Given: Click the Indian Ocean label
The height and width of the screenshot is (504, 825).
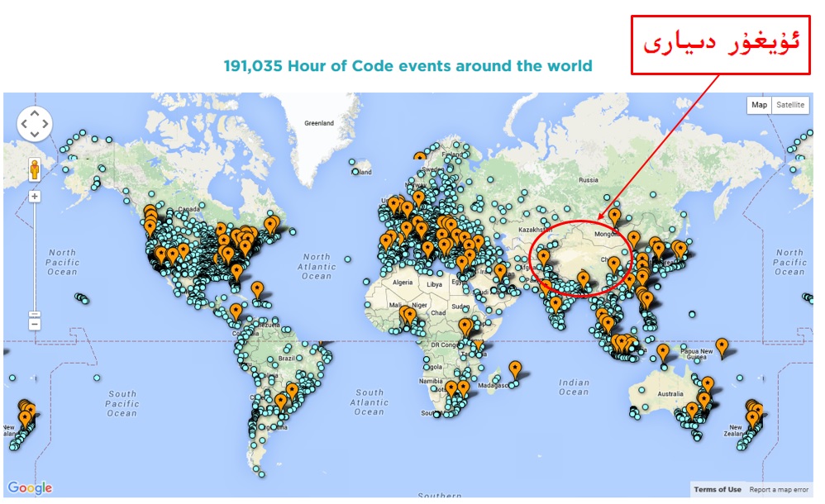Looking at the screenshot, I should [x=574, y=388].
